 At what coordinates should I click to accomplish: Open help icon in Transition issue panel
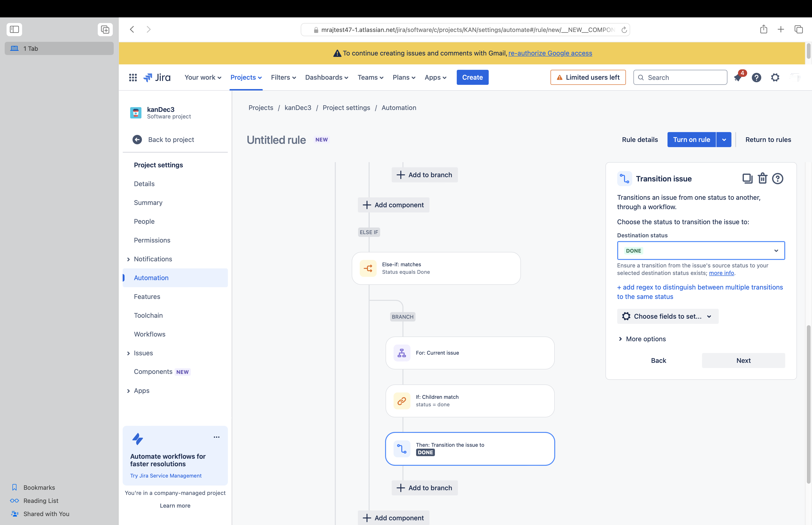(777, 179)
